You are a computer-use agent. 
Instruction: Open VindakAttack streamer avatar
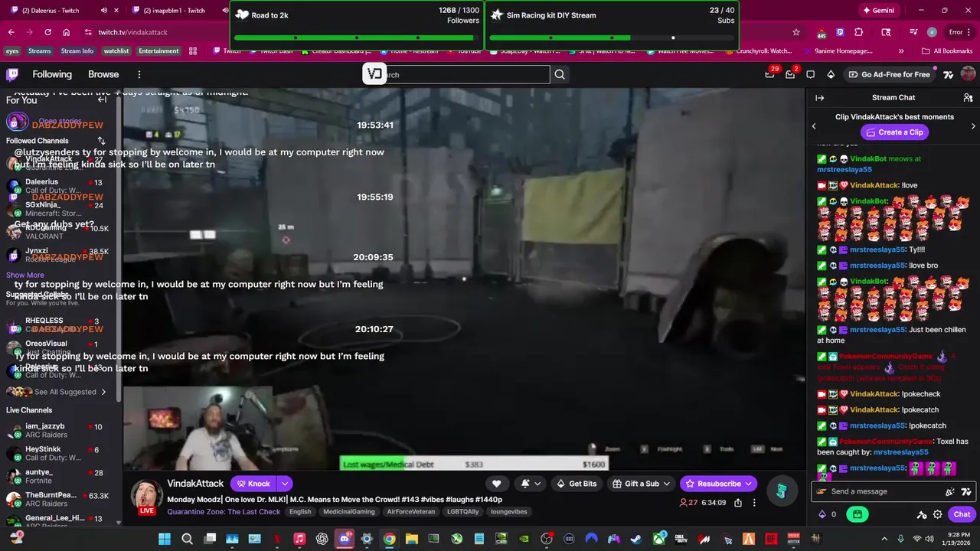pos(145,497)
